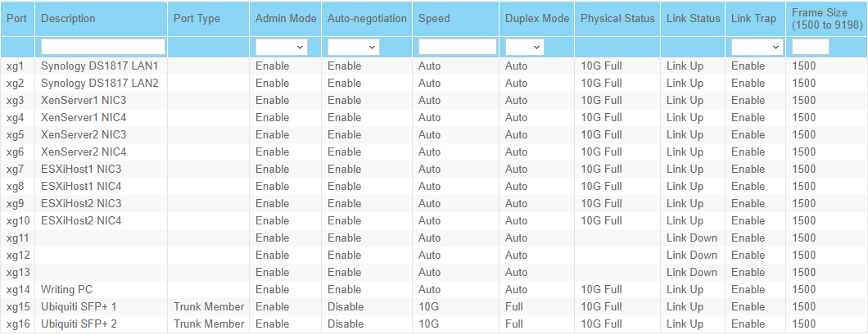Click the Port Type column header
This screenshot has width=868, height=335.
[197, 18]
